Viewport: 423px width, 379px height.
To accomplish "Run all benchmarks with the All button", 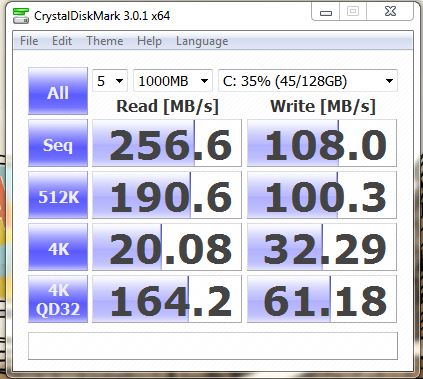I will (58, 91).
